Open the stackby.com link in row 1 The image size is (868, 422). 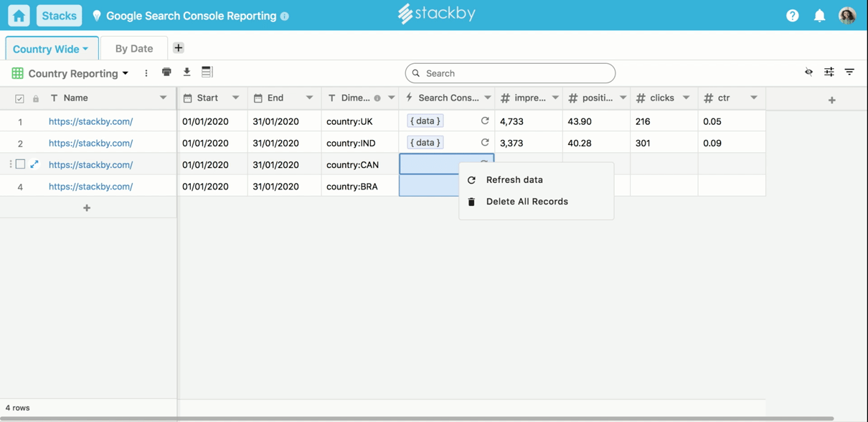click(90, 121)
